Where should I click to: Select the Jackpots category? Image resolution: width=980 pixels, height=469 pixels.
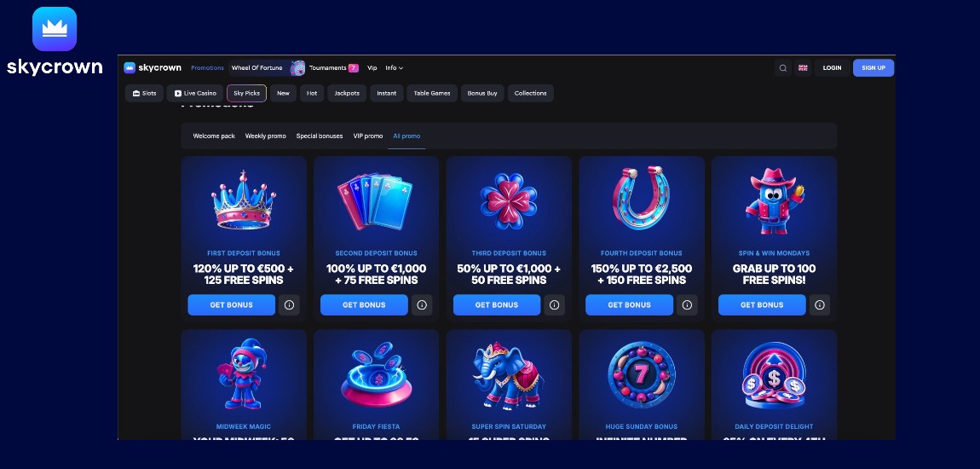(x=347, y=93)
